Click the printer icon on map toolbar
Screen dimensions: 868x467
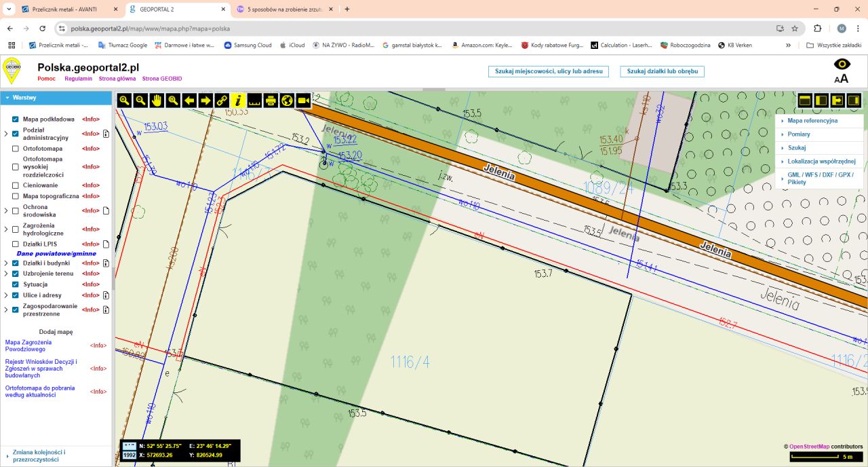(x=271, y=100)
